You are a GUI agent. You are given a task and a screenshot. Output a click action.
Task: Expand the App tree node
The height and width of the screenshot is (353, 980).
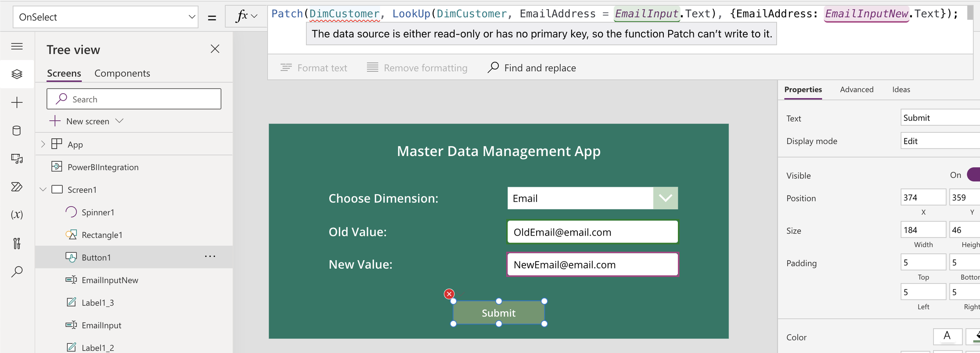click(x=43, y=144)
